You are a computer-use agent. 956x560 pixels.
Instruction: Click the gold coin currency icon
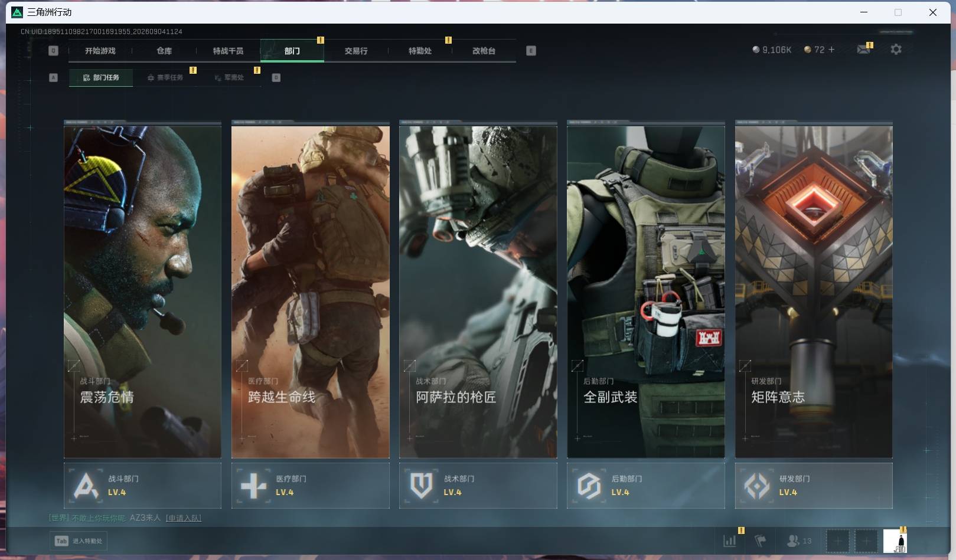click(x=807, y=50)
